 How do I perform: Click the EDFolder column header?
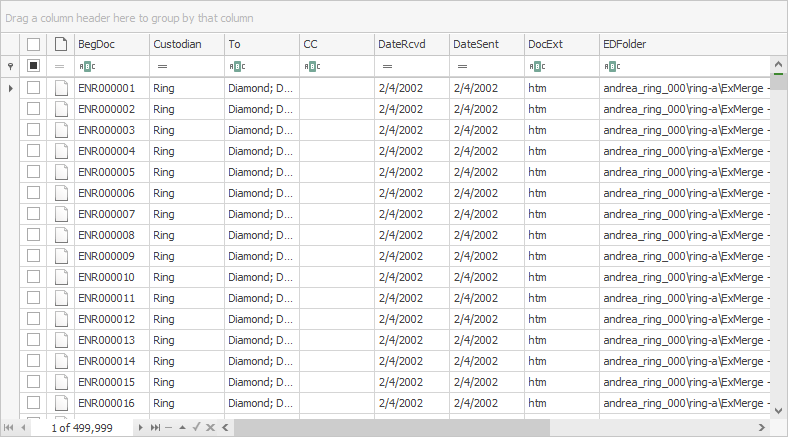(684, 44)
